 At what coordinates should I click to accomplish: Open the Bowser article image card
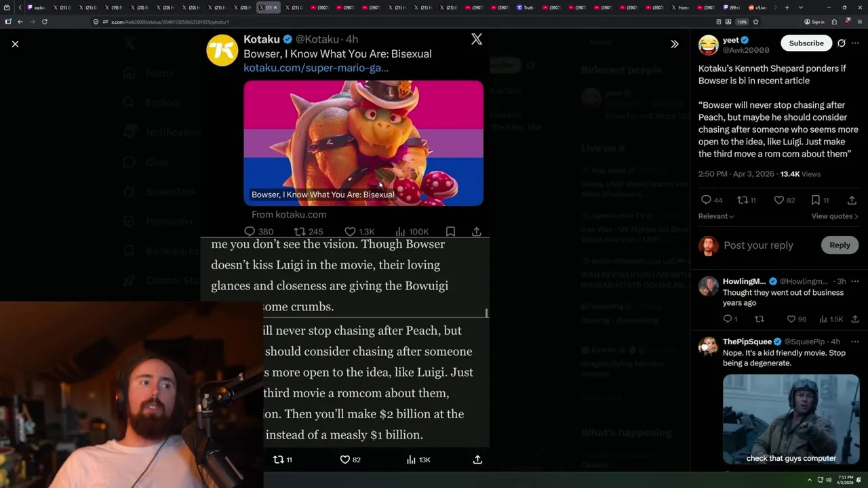[363, 143]
